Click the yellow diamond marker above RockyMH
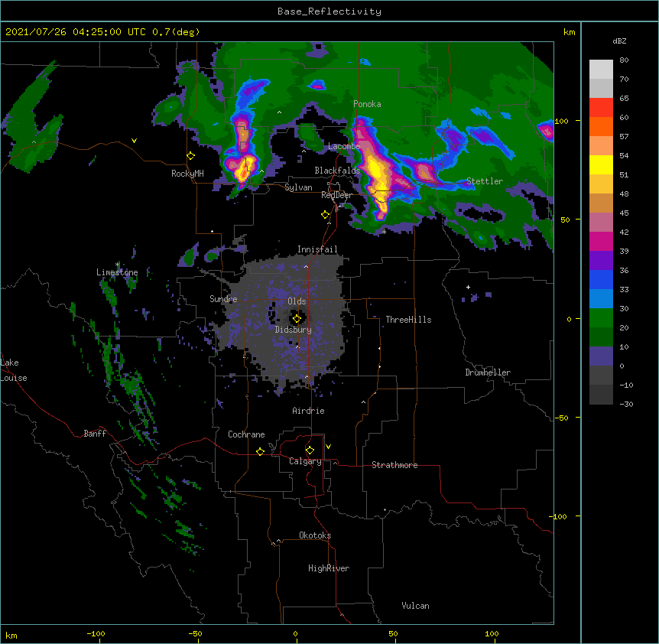659x644 pixels. pos(190,156)
